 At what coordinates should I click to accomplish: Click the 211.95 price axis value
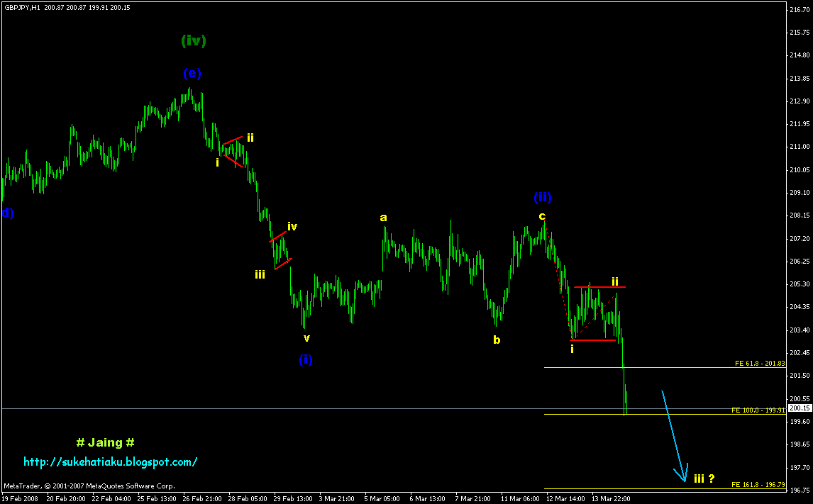[799, 124]
